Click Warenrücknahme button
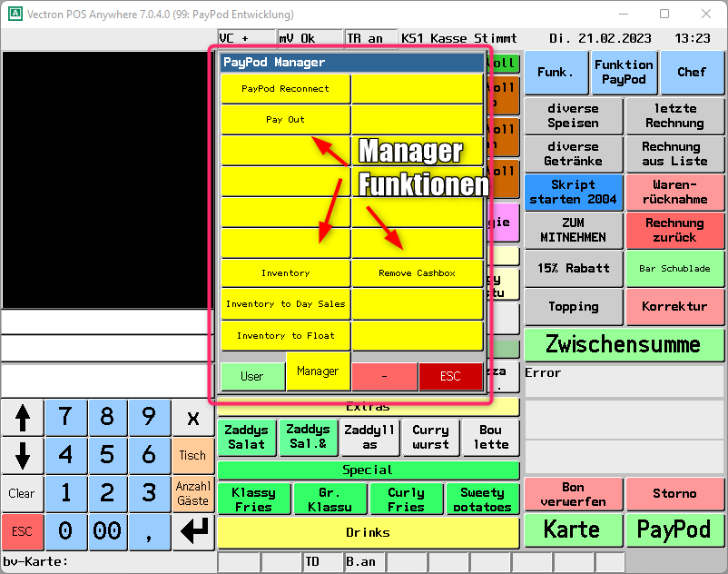This screenshot has height=574, width=728. click(674, 192)
